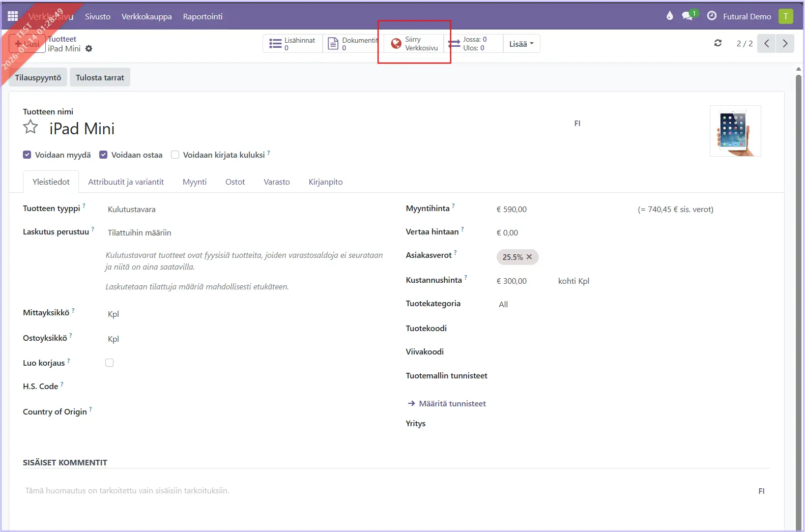Viewport: 805px width, 532px height.
Task: Click the Määritä tunnisteet link
Action: pos(452,404)
